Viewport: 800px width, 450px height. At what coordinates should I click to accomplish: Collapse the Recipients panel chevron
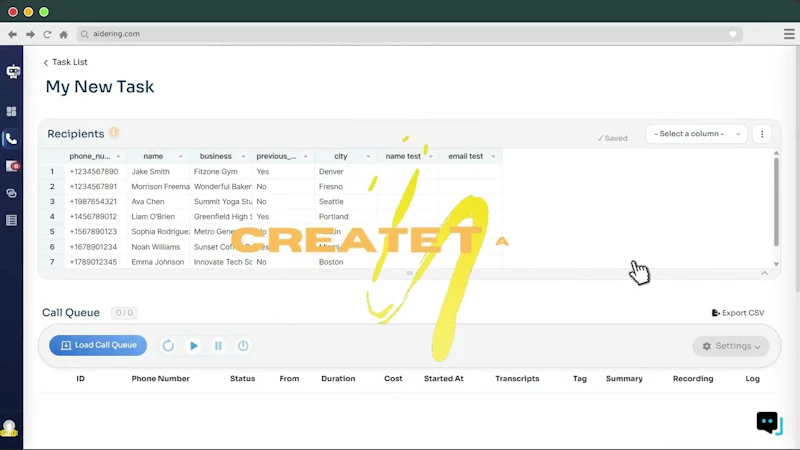(x=764, y=273)
